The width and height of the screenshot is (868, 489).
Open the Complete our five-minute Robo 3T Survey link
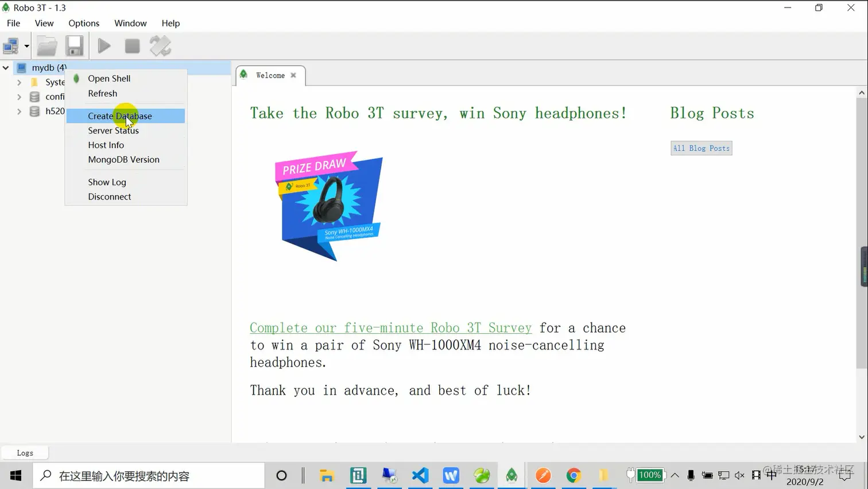pyautogui.click(x=391, y=328)
